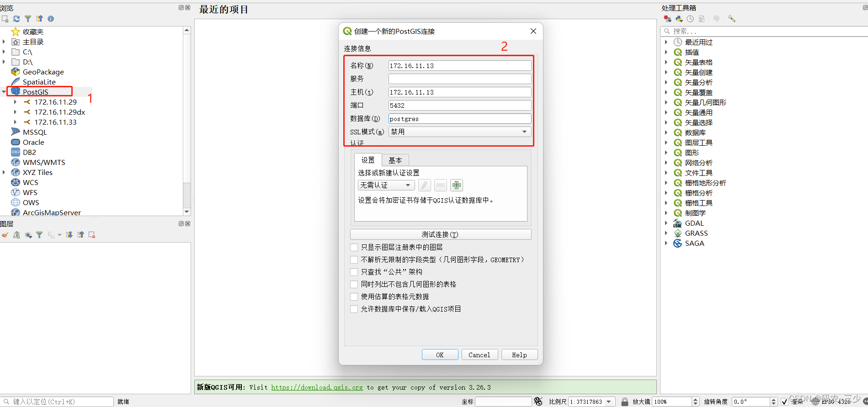Expand the XYZ Tiles node
Screen dimensions: 868x407
[4, 172]
